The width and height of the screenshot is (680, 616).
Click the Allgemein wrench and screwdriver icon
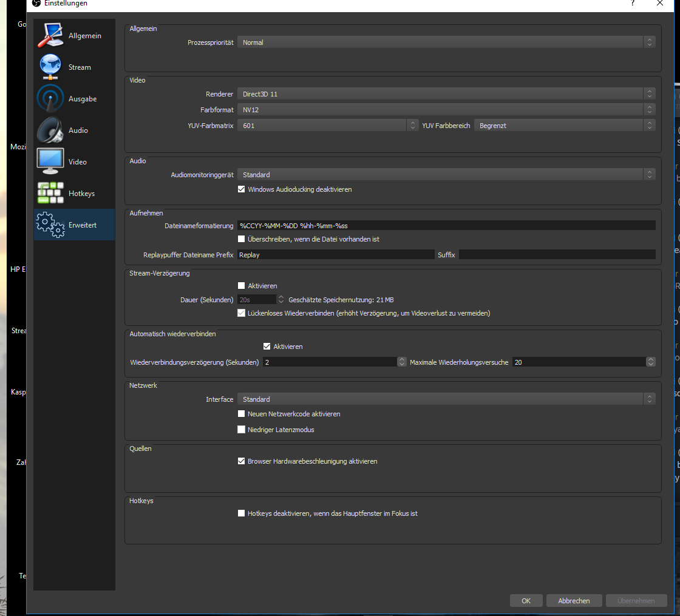(50, 36)
